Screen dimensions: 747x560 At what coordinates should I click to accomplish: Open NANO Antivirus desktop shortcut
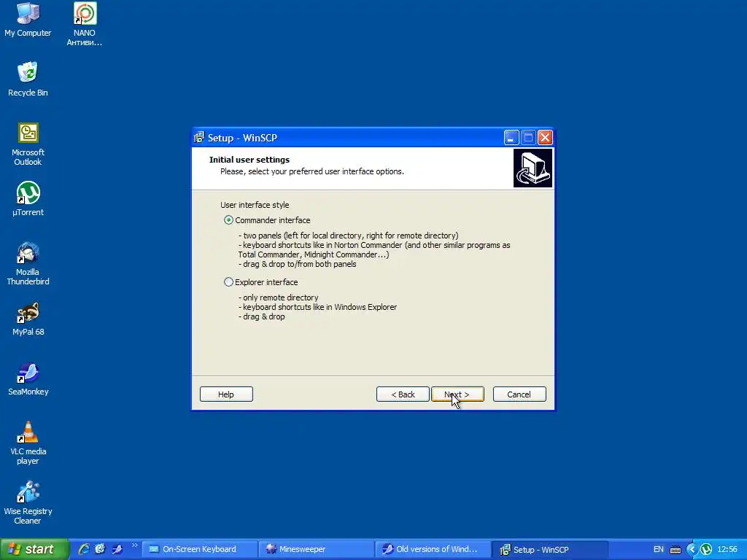[x=85, y=24]
